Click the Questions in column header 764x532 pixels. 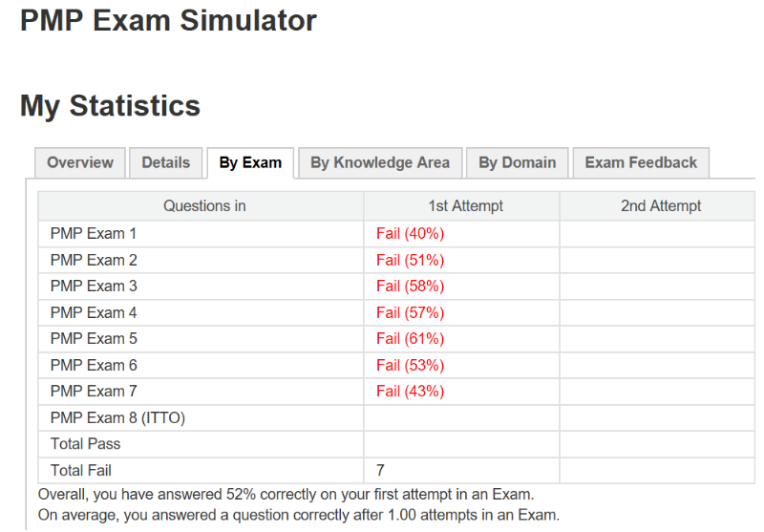[x=204, y=206]
